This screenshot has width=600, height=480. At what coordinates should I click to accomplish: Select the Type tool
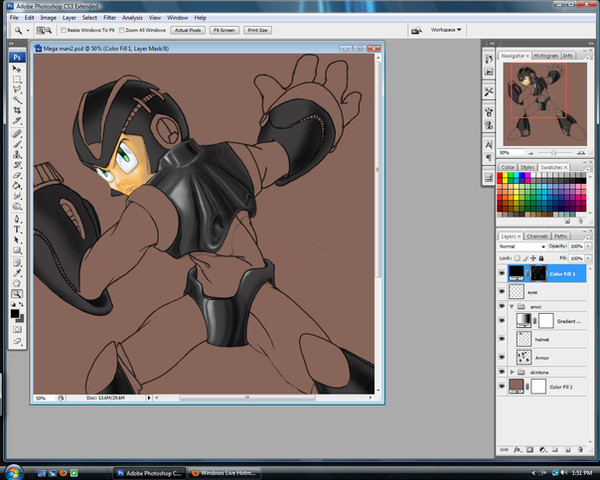pos(17,229)
